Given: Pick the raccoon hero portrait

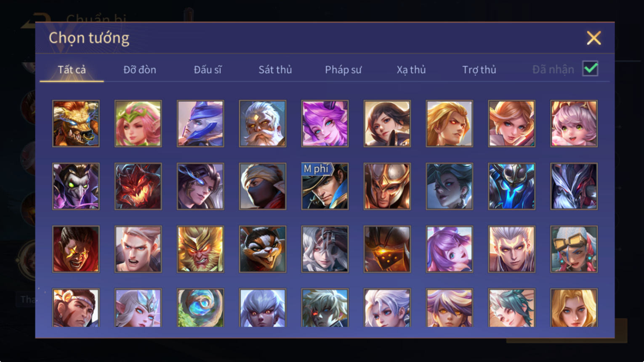Looking at the screenshot, I should click(263, 249).
